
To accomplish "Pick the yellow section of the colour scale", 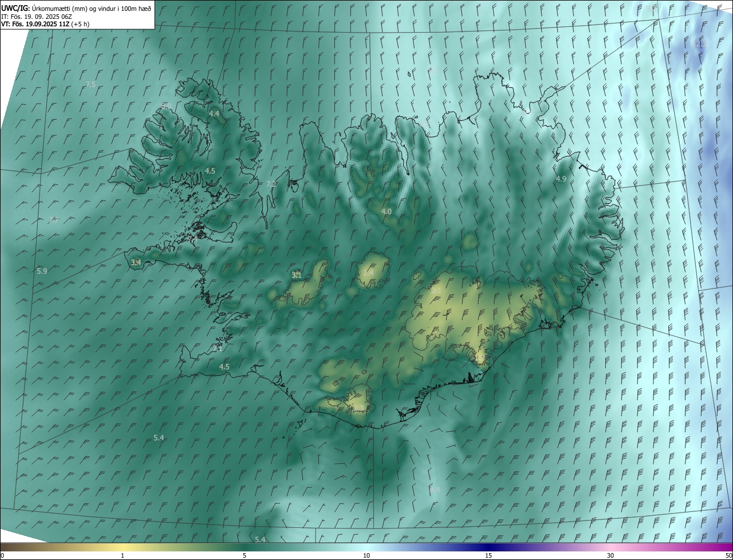I will click(123, 547).
